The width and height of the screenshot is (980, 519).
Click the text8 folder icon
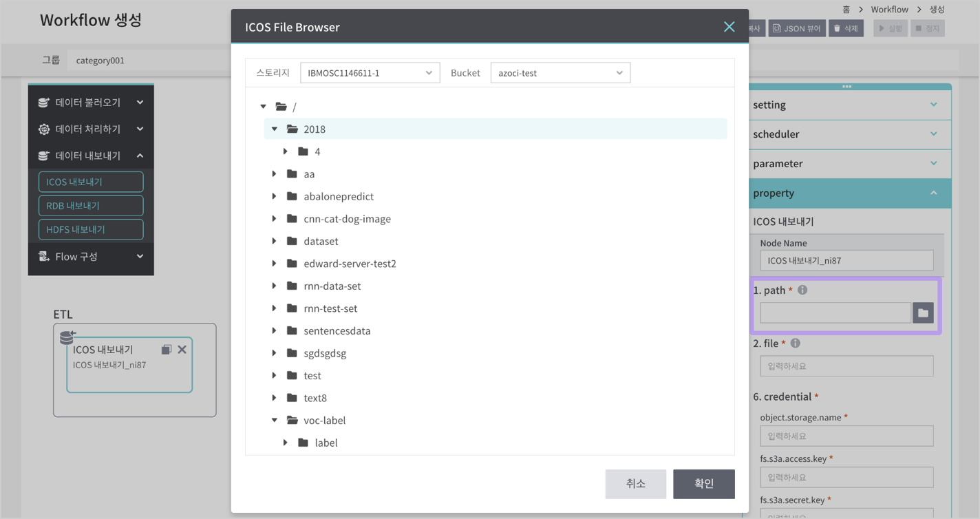pos(292,398)
